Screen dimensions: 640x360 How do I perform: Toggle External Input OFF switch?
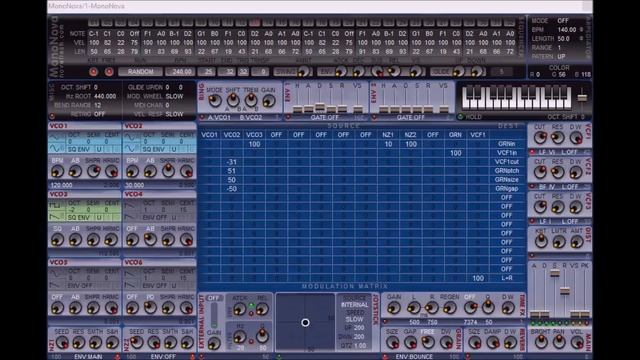(213, 298)
